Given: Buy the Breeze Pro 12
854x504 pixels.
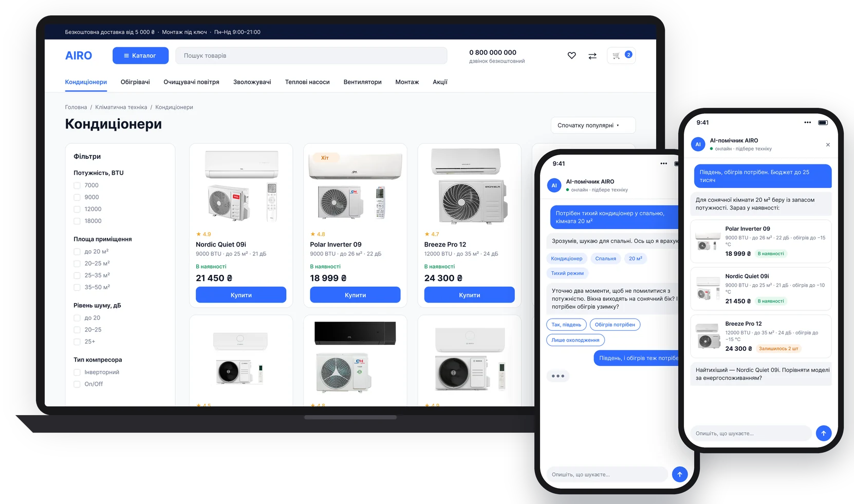Looking at the screenshot, I should pos(469,295).
